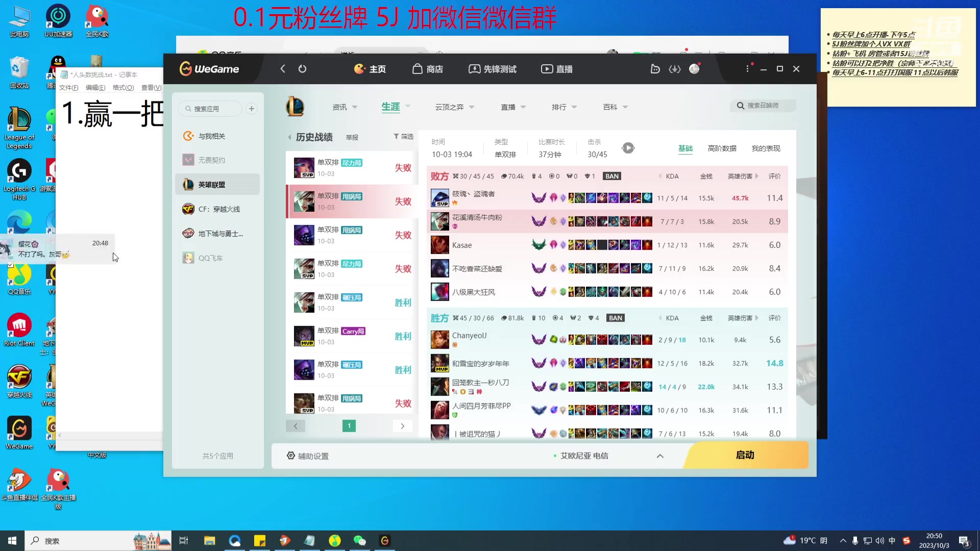Click the add application plus icon
This screenshot has width=980, height=551.
tap(252, 109)
